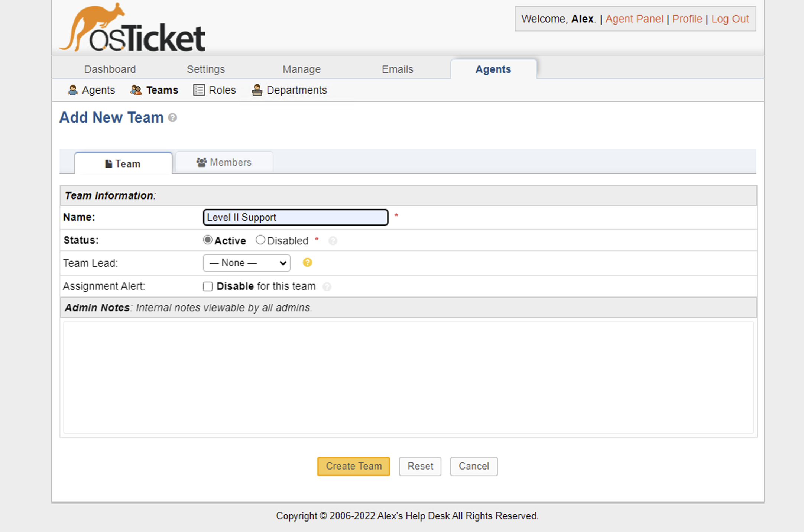This screenshot has width=804, height=532.
Task: Click inside the Admin Notes text area
Action: (408, 377)
